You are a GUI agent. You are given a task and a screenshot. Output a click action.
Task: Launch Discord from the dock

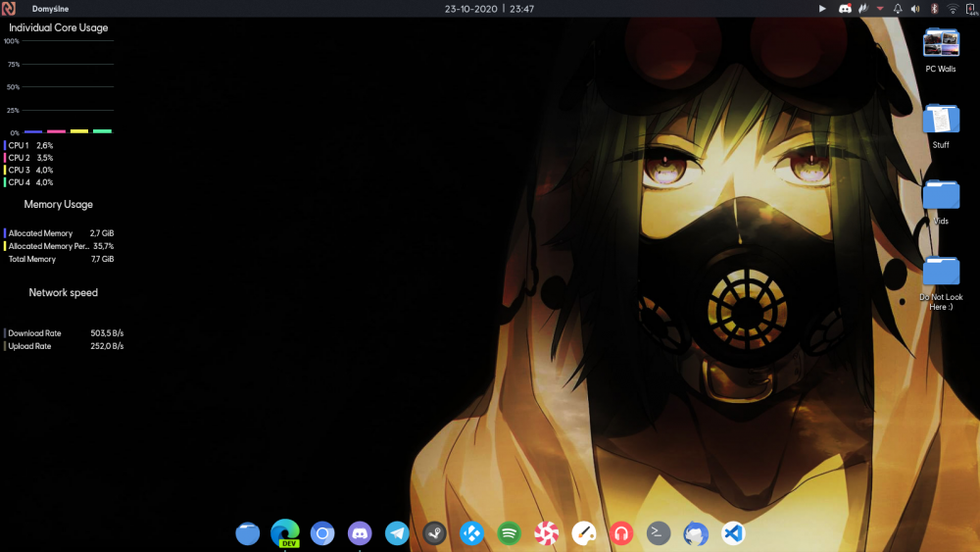(x=360, y=533)
